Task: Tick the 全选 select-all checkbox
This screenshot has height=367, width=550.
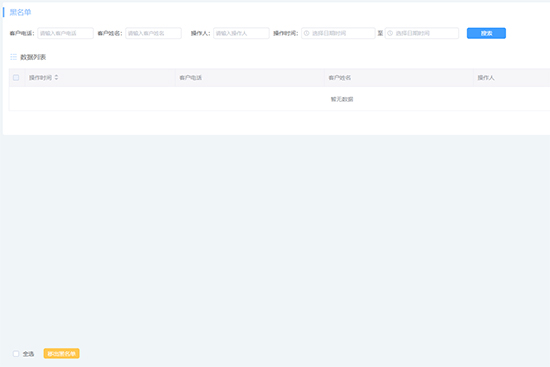Action: (16, 354)
